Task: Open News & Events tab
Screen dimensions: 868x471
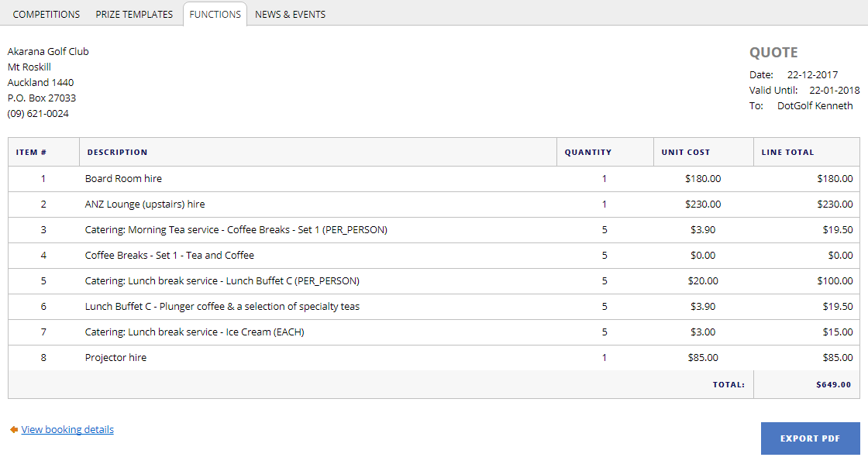Action: (290, 14)
